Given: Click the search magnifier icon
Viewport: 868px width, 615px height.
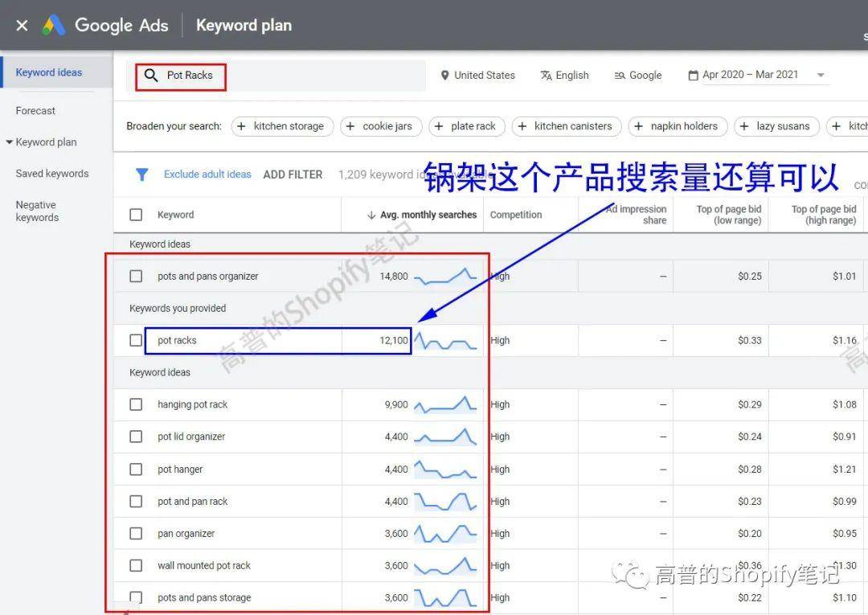Looking at the screenshot, I should click(151, 76).
